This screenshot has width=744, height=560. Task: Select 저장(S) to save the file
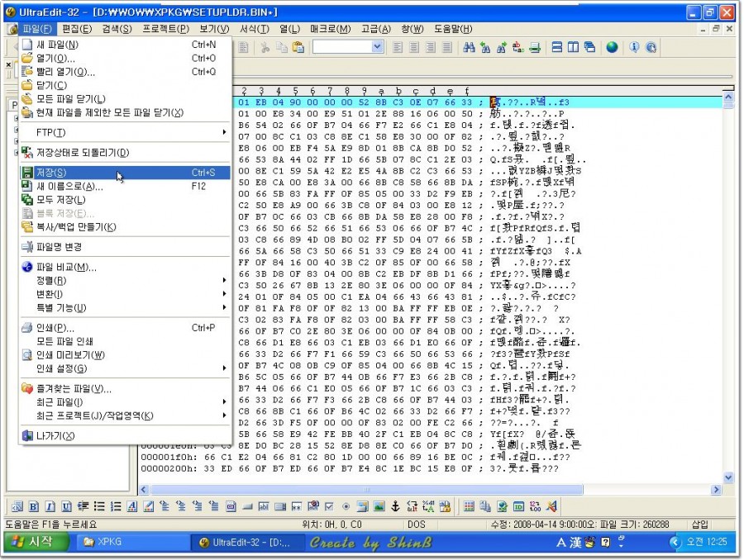(126, 173)
